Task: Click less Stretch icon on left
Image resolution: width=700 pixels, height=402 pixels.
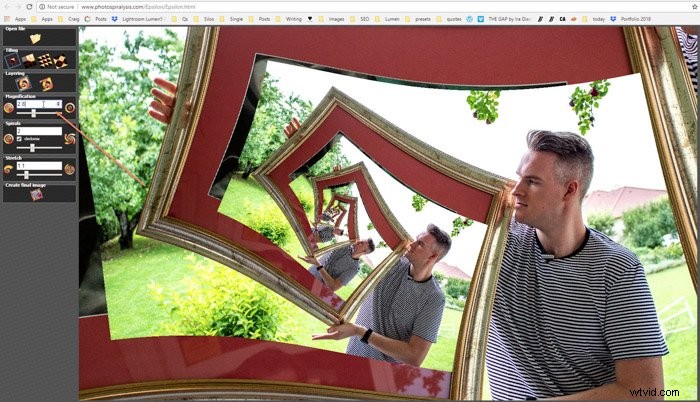Action: coord(8,169)
